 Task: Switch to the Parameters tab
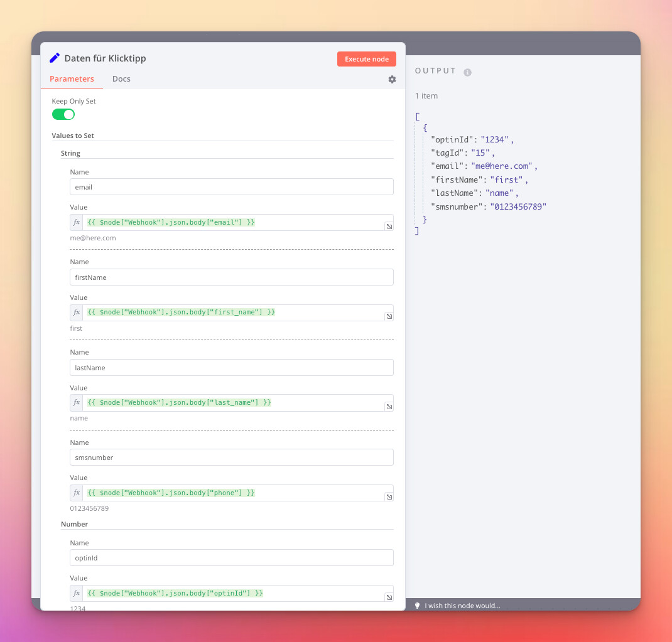coord(72,79)
